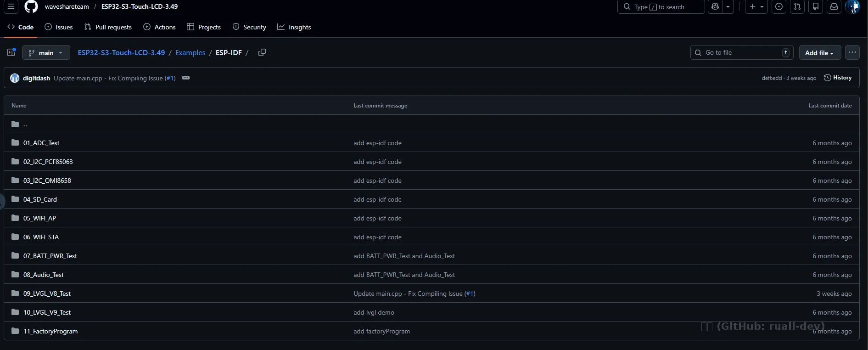
Task: Go to the Examples breadcrumb link
Action: pos(190,53)
